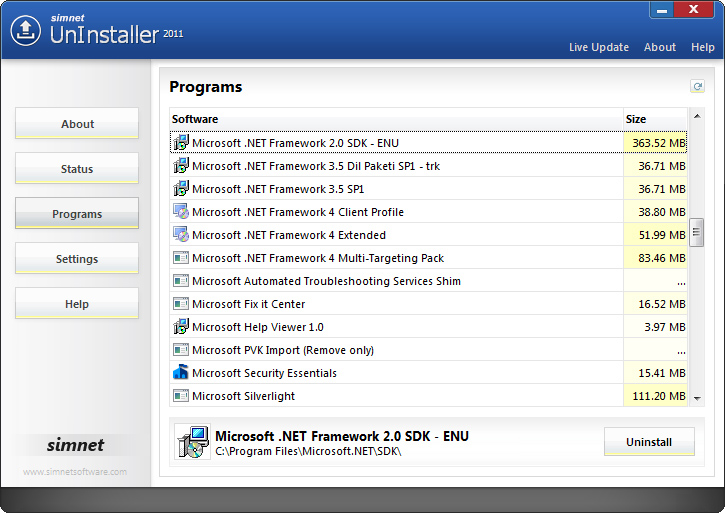The height and width of the screenshot is (513, 725).
Task: Visit www.simnetsoftware.com link
Action: [x=75, y=472]
